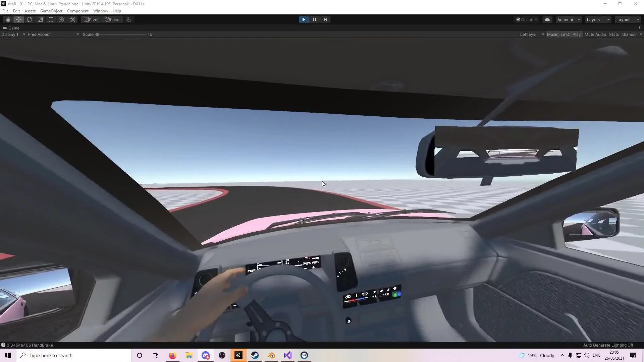Toggle Maximize On Play
This screenshot has width=644, height=362.
pos(563,35)
